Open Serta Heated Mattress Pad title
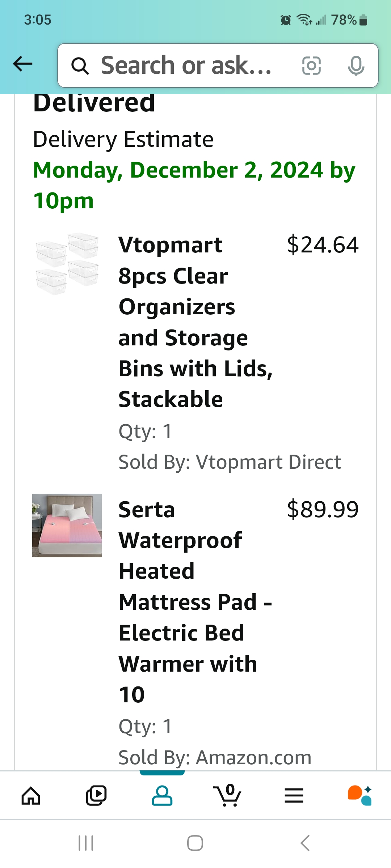The image size is (391, 868). pos(195,602)
